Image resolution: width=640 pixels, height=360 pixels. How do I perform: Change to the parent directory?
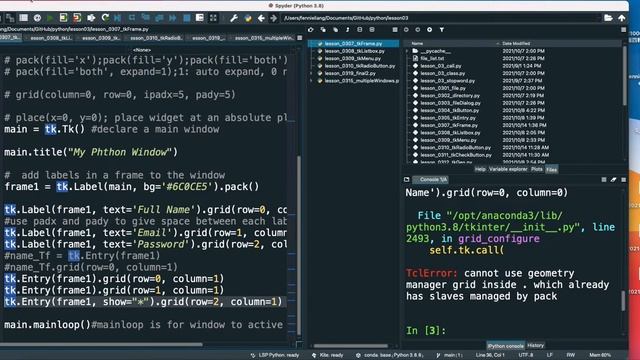coord(622,18)
